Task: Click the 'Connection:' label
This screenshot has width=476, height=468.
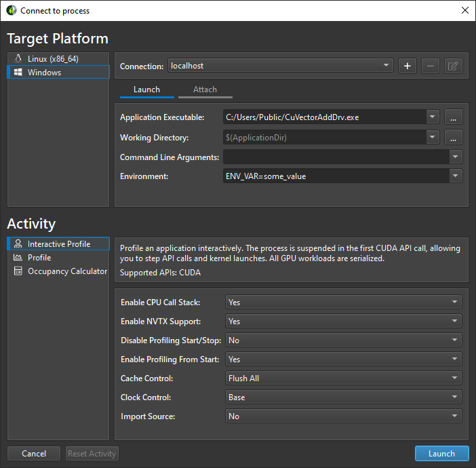Action: [142, 66]
